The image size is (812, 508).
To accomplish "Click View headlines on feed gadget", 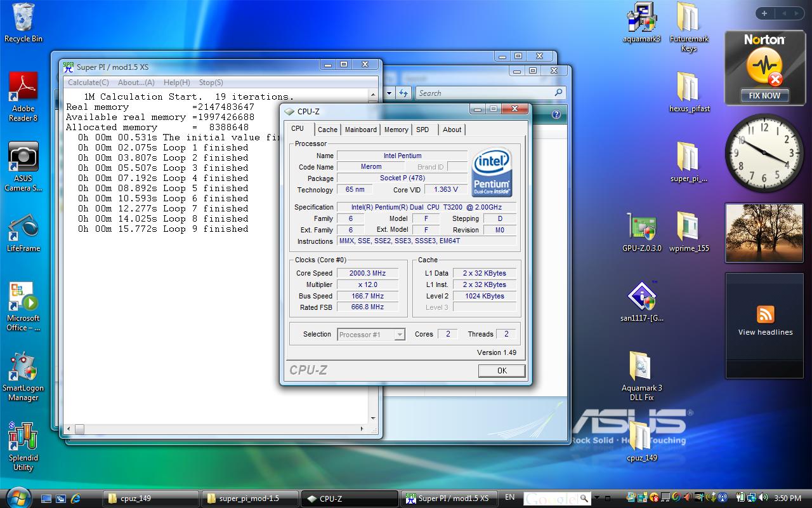I will (765, 332).
